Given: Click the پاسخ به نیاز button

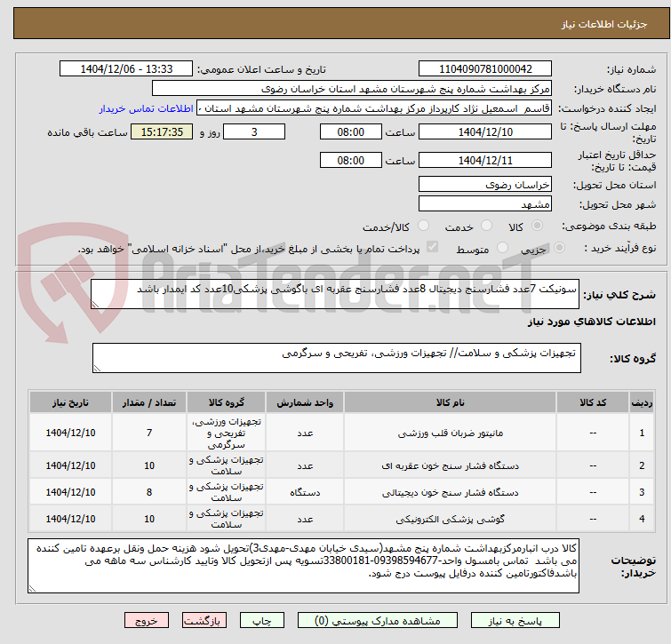Looking at the screenshot, I should pos(515,621).
